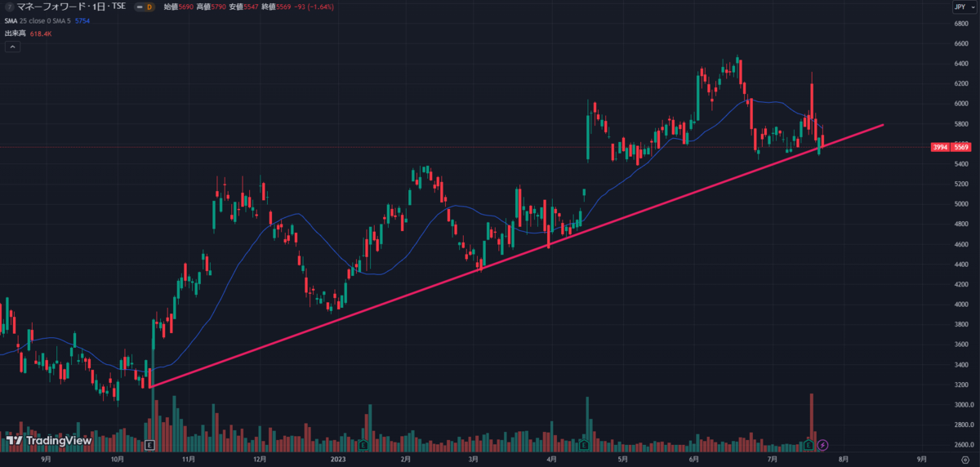This screenshot has width=980, height=467.
Task: Open the JPY currency dropdown
Action: pos(963,7)
